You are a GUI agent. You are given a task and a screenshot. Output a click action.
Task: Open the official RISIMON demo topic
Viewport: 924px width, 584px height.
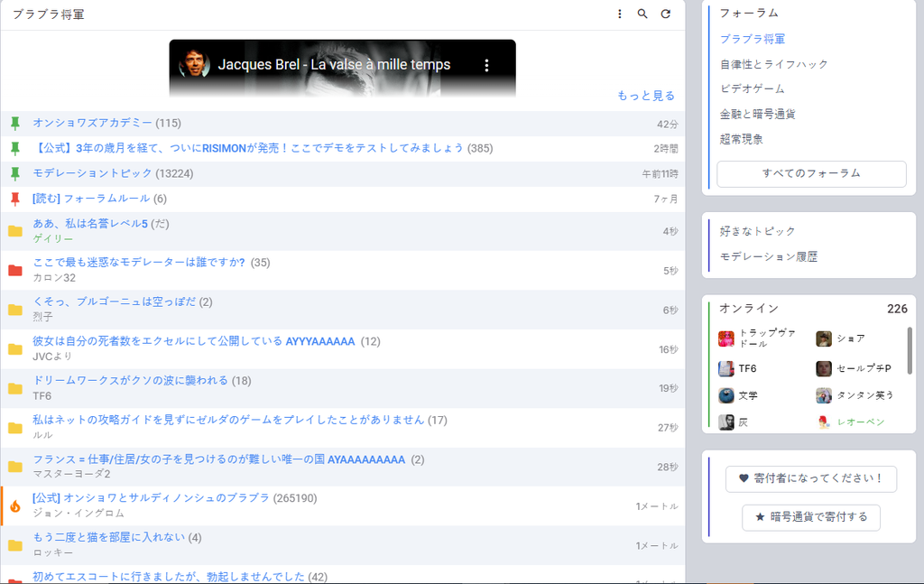click(x=248, y=148)
